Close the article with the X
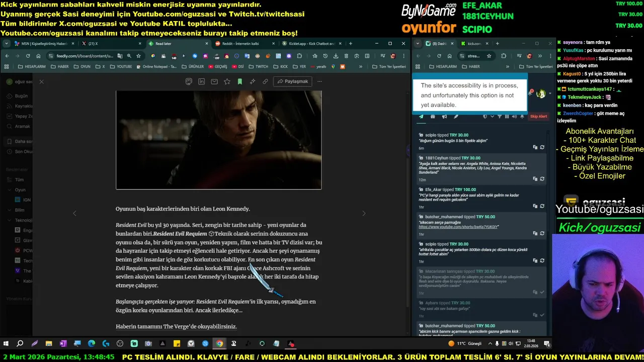Viewport: 644px width, 362px height. 41,81
